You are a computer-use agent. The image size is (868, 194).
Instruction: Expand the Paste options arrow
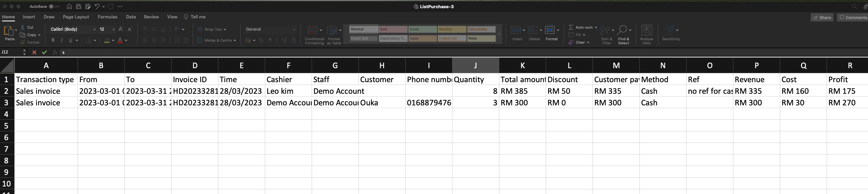click(x=16, y=30)
